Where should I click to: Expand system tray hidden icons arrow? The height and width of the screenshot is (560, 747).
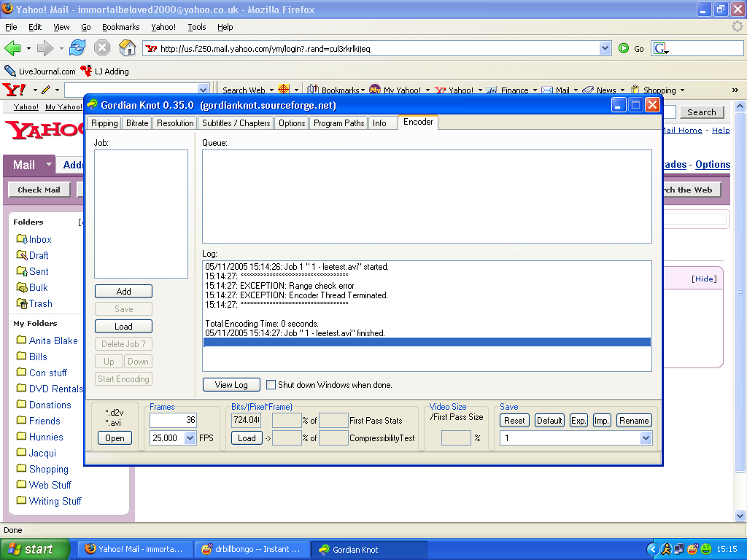(652, 550)
